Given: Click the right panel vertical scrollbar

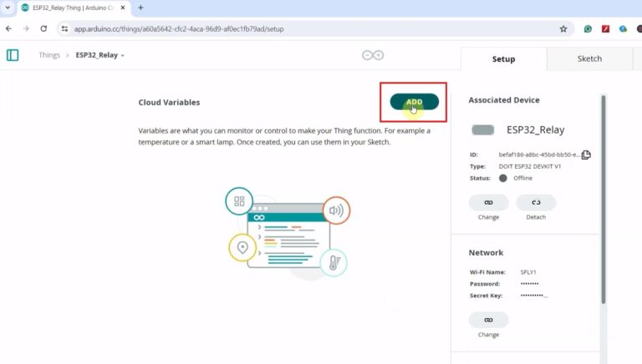Looking at the screenshot, I should tap(603, 200).
